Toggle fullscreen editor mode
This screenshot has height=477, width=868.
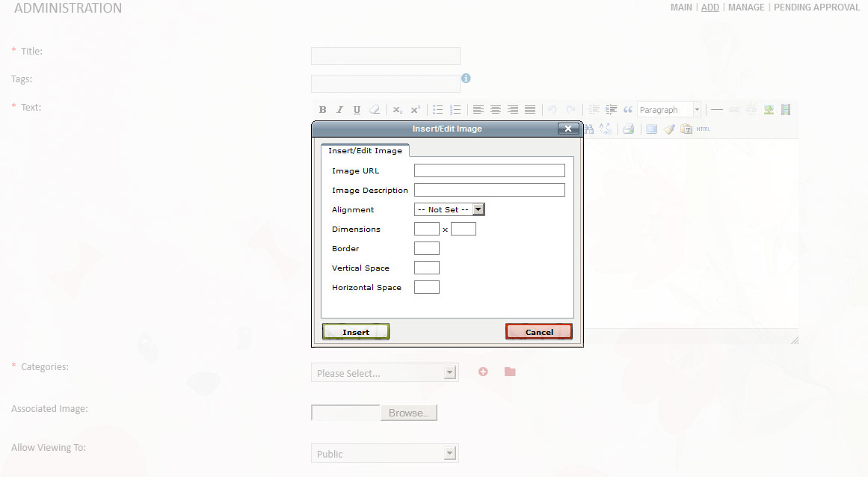point(651,129)
